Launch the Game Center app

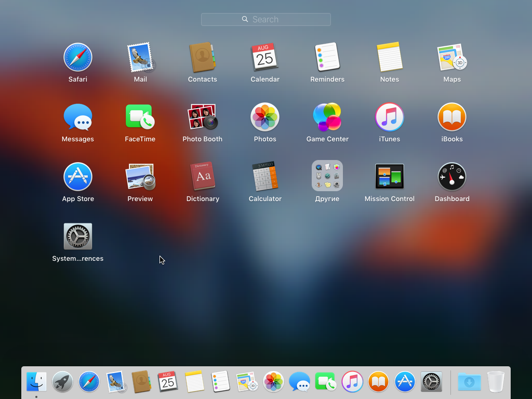pos(327,117)
